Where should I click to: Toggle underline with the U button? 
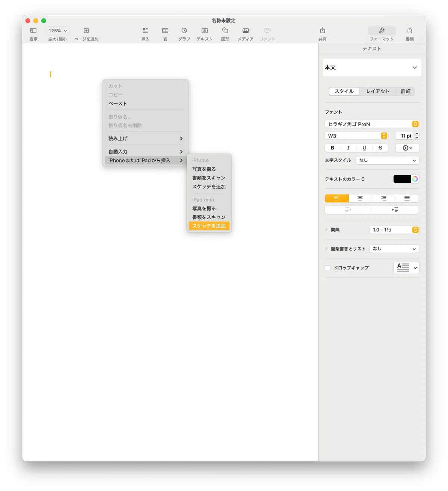pos(364,148)
